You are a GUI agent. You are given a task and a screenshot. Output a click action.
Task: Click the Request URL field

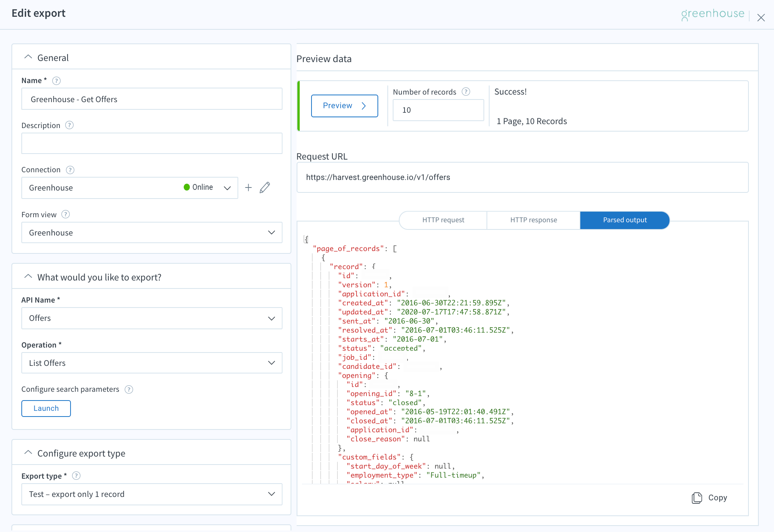[x=522, y=178]
